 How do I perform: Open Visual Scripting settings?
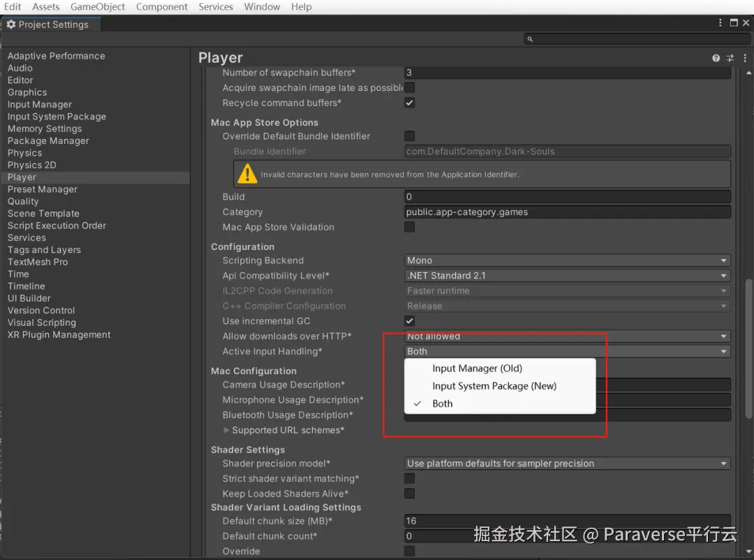coord(42,323)
